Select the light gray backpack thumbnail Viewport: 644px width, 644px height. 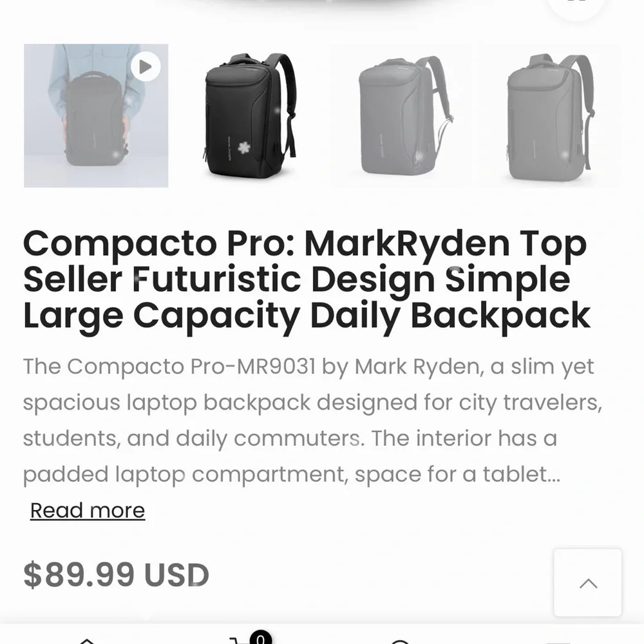(x=401, y=116)
